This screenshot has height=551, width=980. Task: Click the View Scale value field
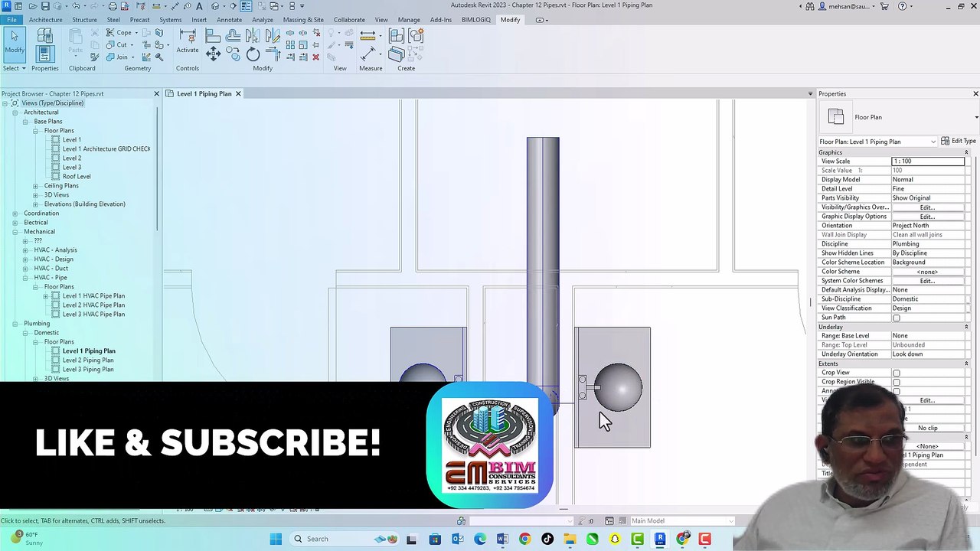pyautogui.click(x=928, y=161)
